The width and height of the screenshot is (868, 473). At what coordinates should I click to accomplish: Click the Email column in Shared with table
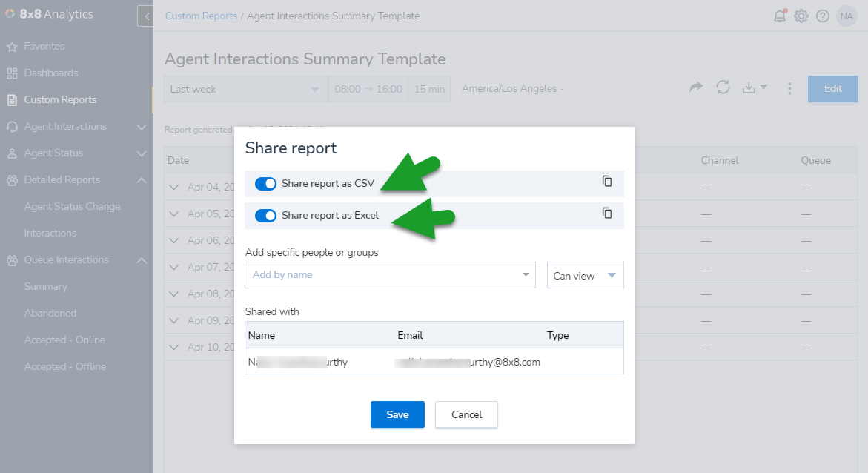pos(410,335)
